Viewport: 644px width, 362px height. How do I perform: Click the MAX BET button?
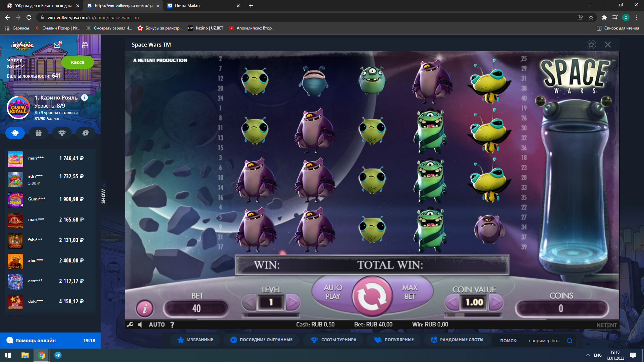[410, 292]
